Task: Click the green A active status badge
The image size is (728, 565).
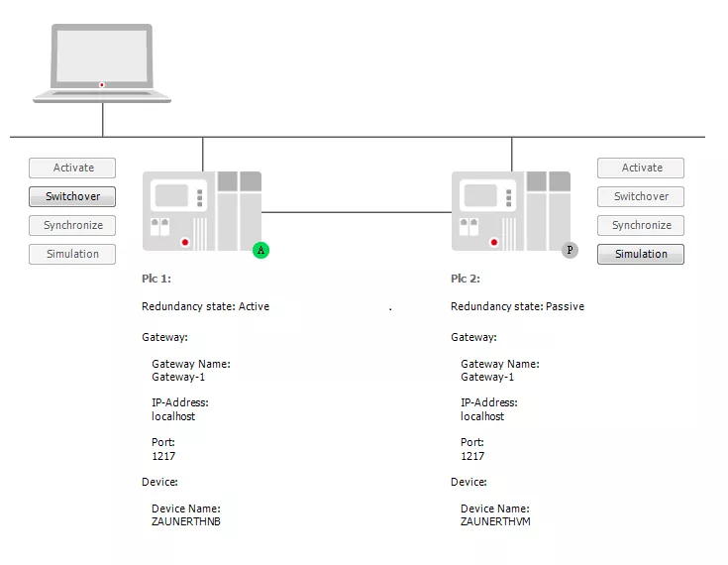Action: [x=261, y=251]
